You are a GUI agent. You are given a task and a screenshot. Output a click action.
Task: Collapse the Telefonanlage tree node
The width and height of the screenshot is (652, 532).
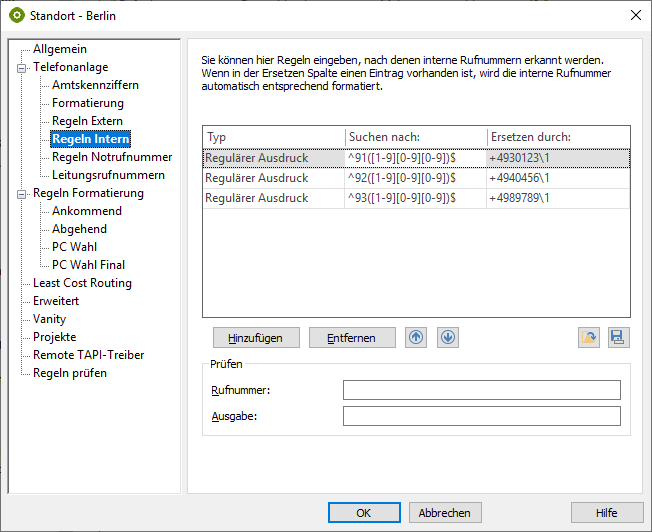tap(21, 67)
